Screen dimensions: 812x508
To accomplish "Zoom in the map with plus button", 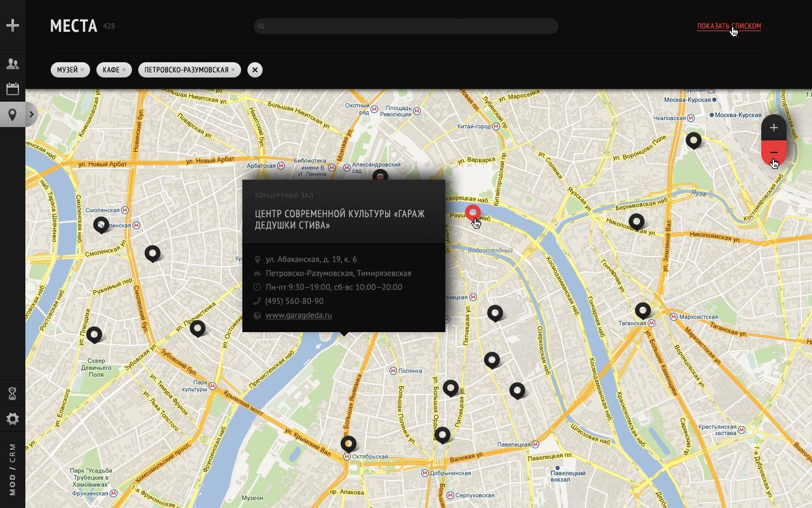I will [x=773, y=128].
